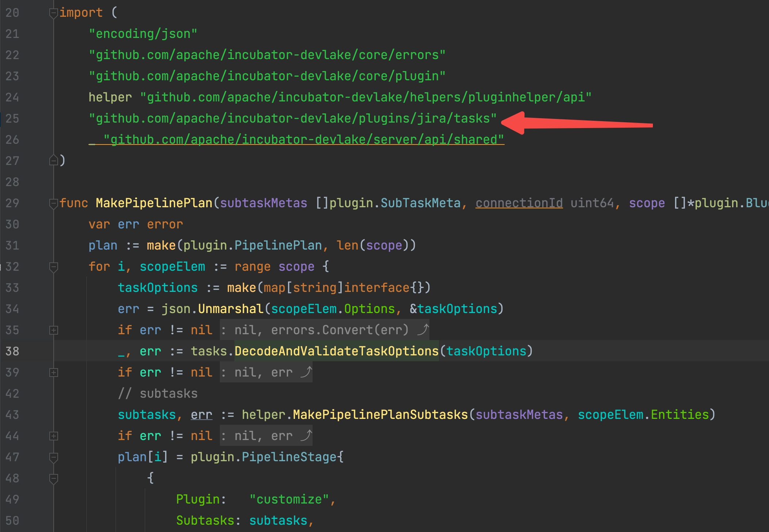The height and width of the screenshot is (532, 769).
Task: Click folded 'nil, err' hint on line 44
Action: (x=263, y=436)
